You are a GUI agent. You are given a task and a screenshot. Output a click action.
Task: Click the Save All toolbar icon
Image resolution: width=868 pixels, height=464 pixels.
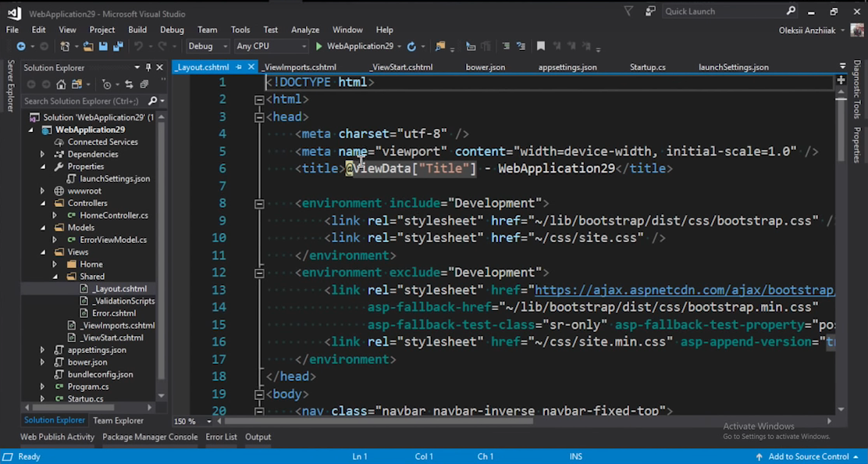point(117,47)
